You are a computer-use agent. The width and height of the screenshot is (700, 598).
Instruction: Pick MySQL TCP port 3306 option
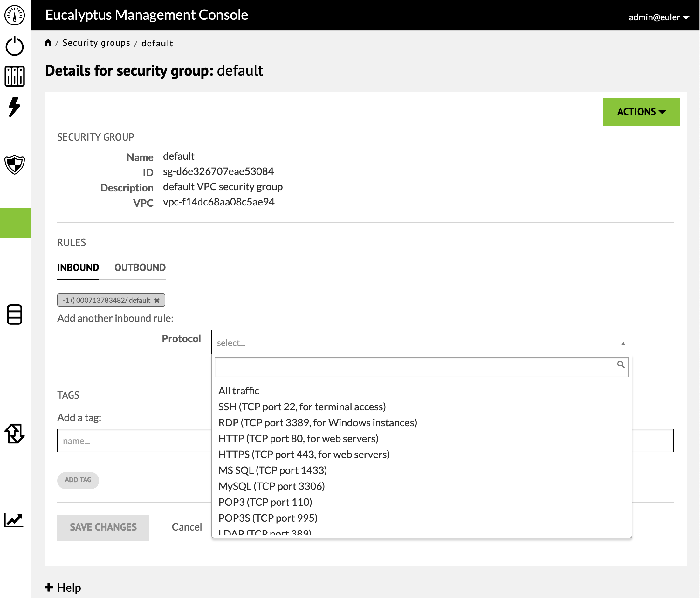pyautogui.click(x=421, y=486)
